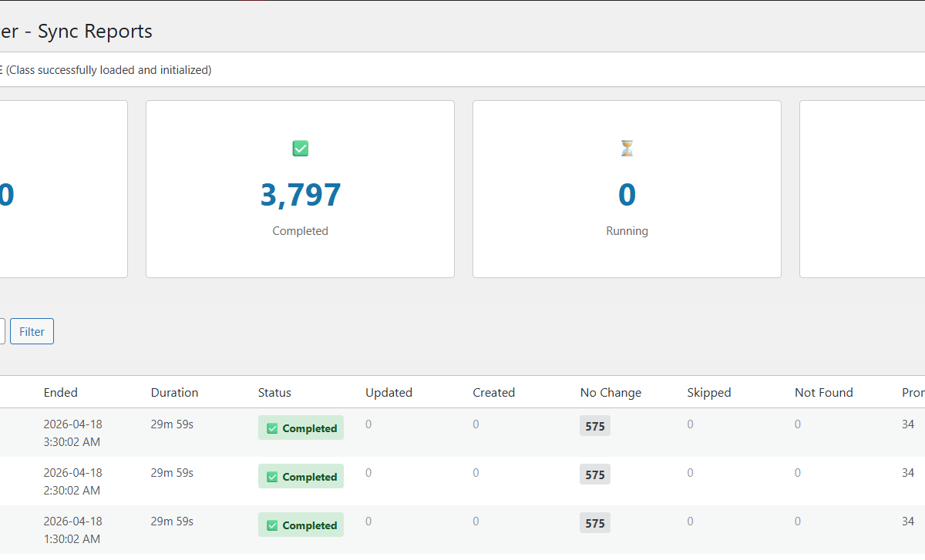The width and height of the screenshot is (925, 560).
Task: Click the 575 badge in the 1:30:02 AM row
Action: 594,523
